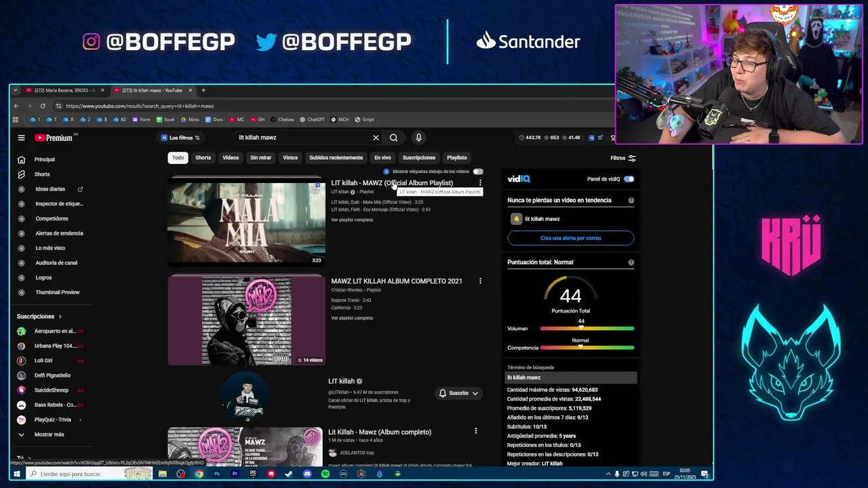Open a new browser tab with plus
This screenshot has width=868, height=488.
(203, 90)
